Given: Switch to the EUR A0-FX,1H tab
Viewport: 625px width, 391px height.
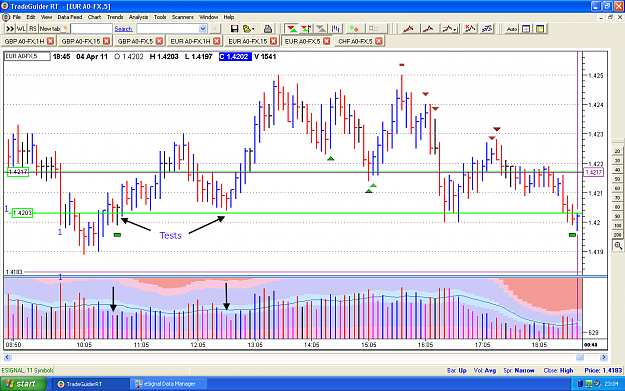Looking at the screenshot, I should pyautogui.click(x=190, y=41).
